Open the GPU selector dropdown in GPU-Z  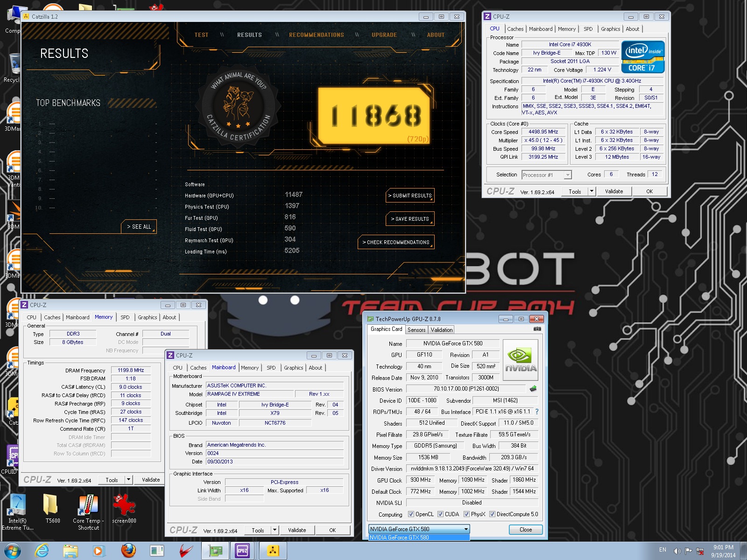tap(419, 529)
